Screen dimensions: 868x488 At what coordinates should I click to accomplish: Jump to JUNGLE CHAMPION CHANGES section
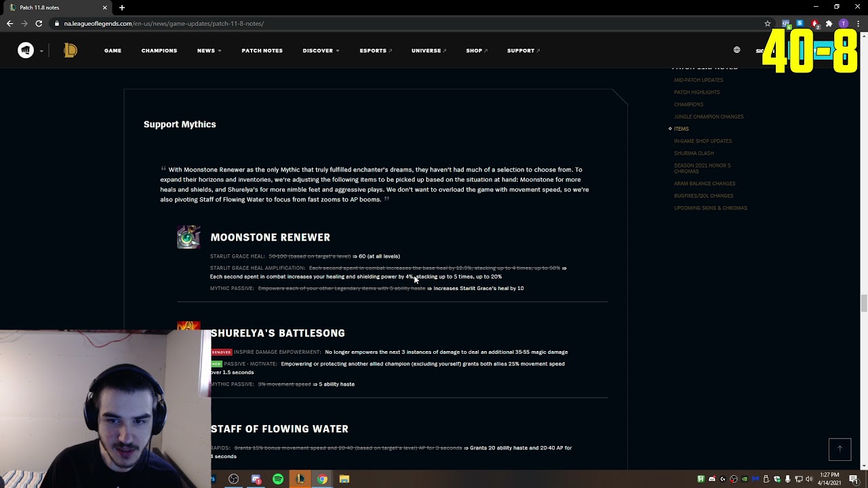click(x=709, y=117)
